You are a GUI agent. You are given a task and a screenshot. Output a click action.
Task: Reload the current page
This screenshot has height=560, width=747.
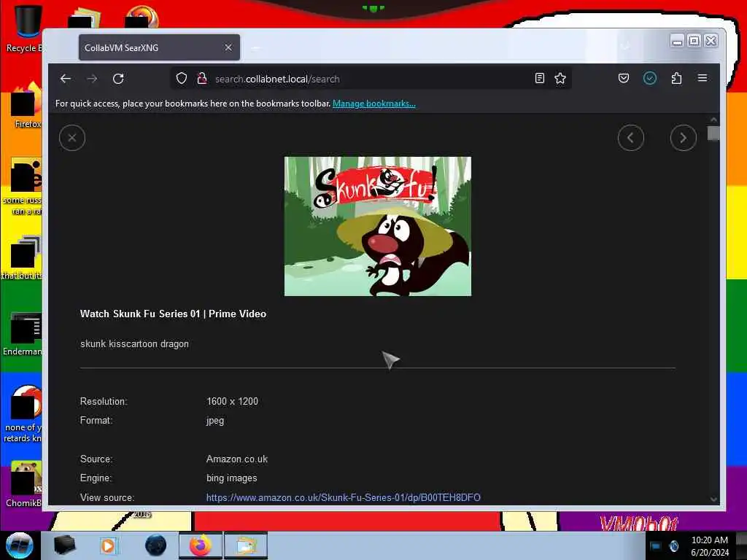click(118, 79)
